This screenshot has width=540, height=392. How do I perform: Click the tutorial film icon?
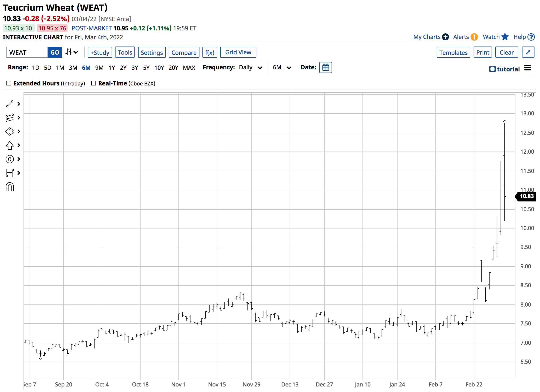pyautogui.click(x=492, y=69)
